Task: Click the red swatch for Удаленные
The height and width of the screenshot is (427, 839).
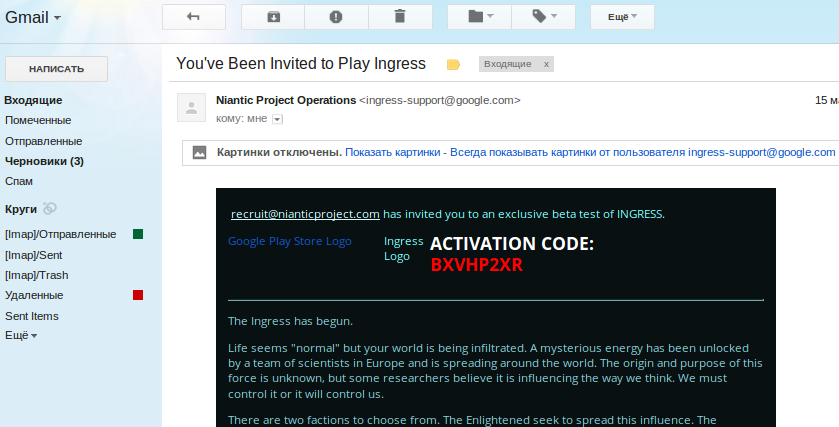Action: (x=138, y=295)
